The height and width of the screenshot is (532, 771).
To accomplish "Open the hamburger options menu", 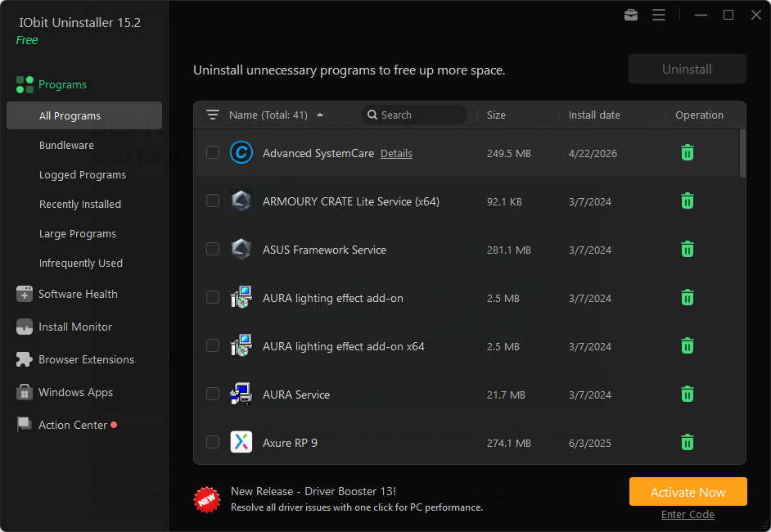I will (659, 16).
